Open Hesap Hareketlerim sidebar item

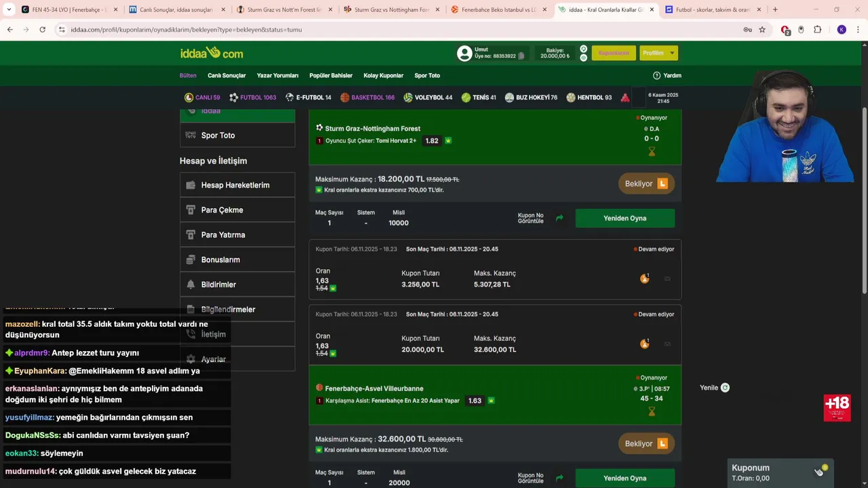coord(237,185)
